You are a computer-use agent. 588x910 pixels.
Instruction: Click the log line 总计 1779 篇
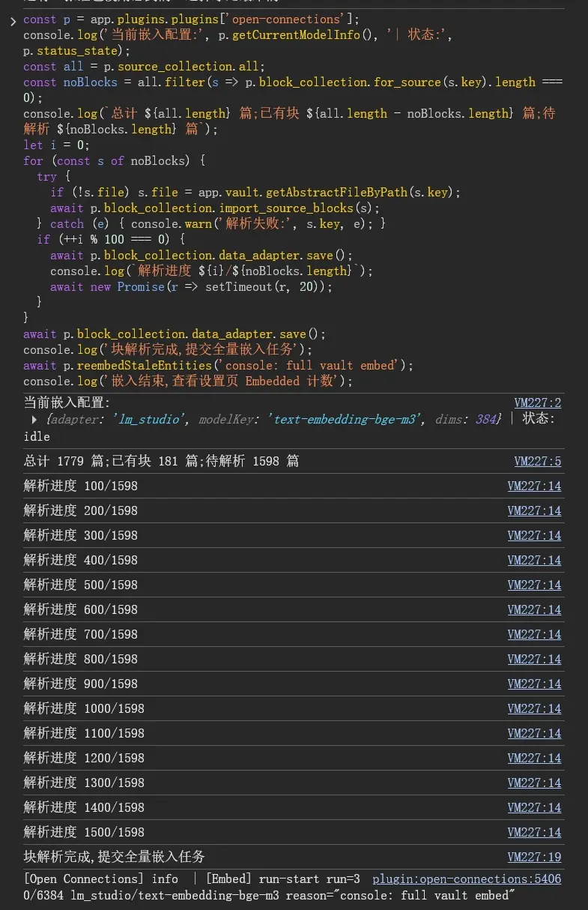pyautogui.click(x=161, y=461)
